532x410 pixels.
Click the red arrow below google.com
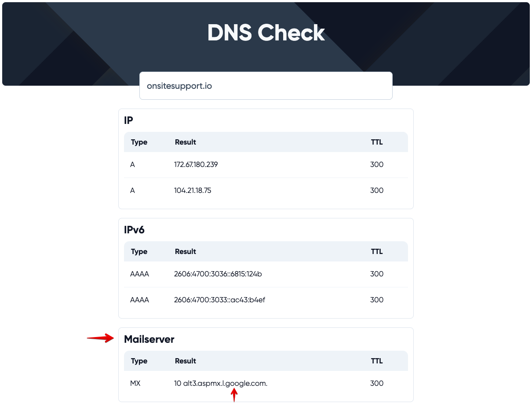pyautogui.click(x=234, y=395)
